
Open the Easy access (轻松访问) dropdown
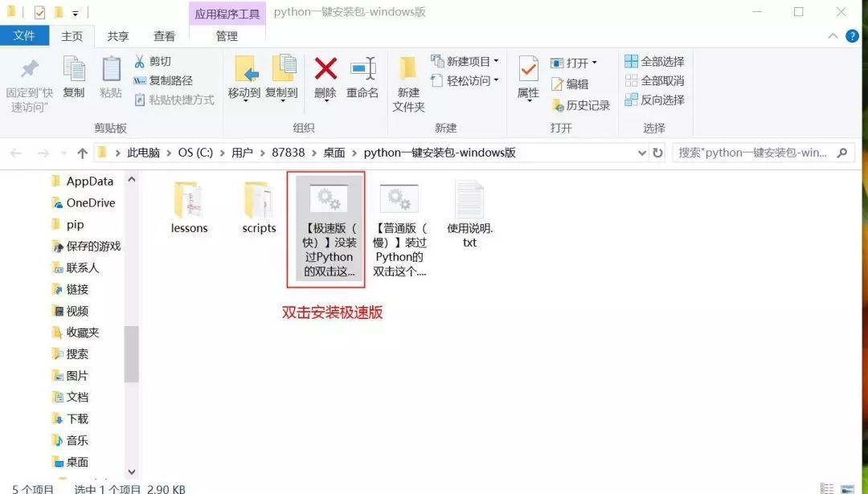pos(465,81)
